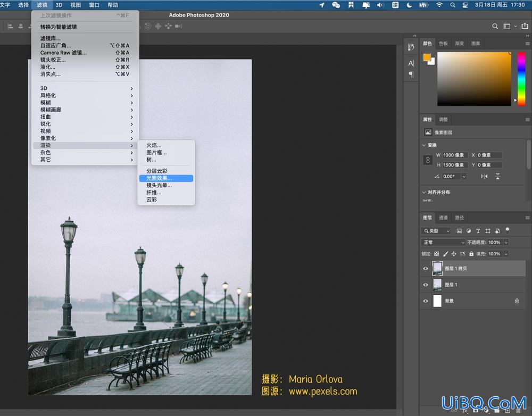Toggle prevent artboard auto-nesting lock icon

click(462, 254)
